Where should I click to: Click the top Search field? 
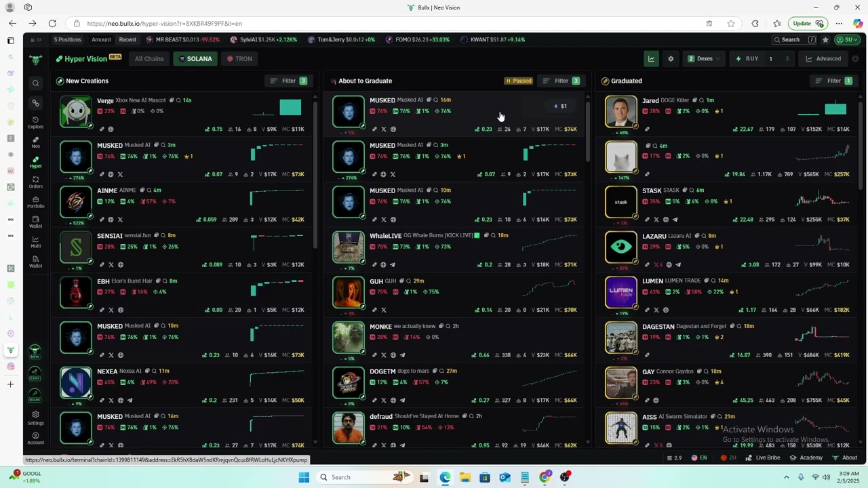(795, 40)
